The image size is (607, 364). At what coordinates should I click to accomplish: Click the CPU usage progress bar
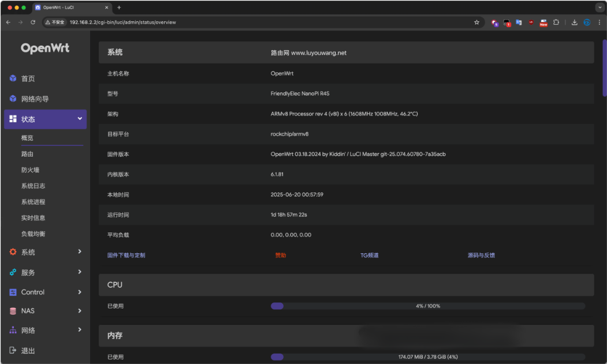[428, 306]
